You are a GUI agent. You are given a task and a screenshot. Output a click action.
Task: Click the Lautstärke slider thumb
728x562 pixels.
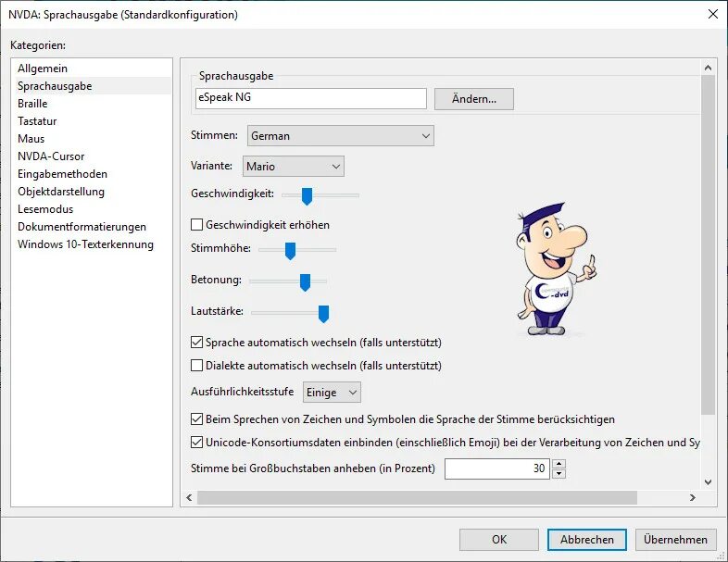[x=323, y=314]
